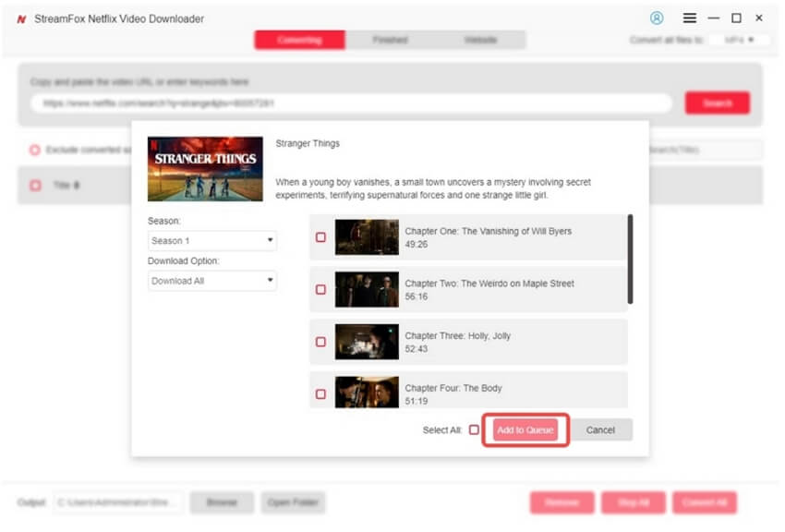Click the Cancel button
Image resolution: width=785 pixels, height=532 pixels.
click(x=600, y=429)
